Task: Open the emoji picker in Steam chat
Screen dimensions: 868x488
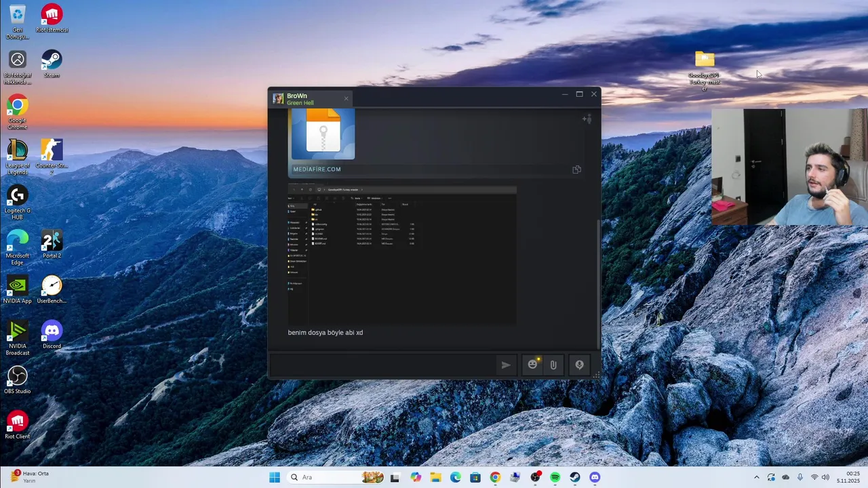Action: pos(532,365)
